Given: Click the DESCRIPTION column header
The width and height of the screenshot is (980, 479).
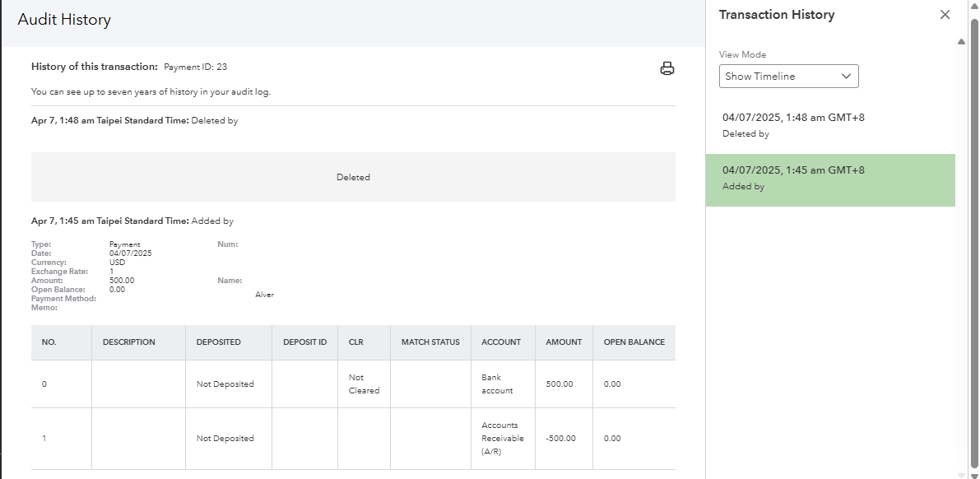Looking at the screenshot, I should coord(129,342).
